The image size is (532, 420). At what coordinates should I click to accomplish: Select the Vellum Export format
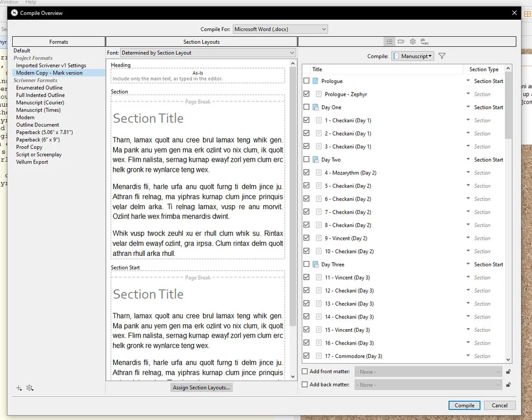tap(32, 162)
